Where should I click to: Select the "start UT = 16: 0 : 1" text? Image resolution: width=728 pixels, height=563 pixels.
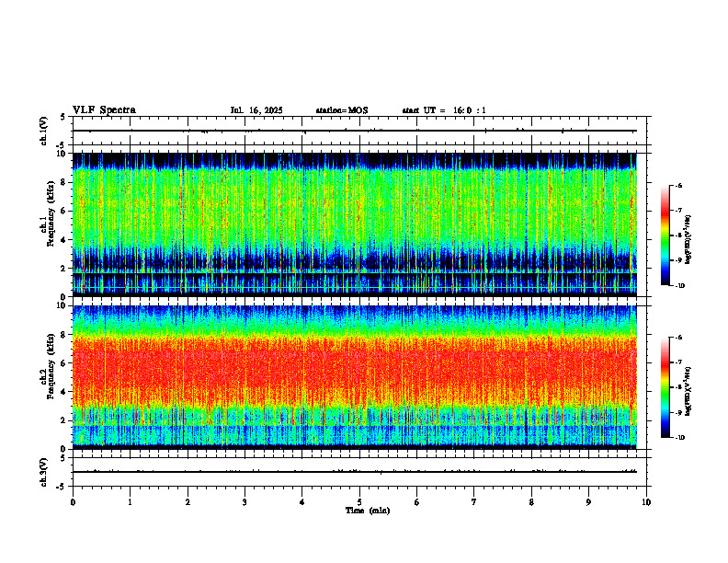(x=444, y=110)
